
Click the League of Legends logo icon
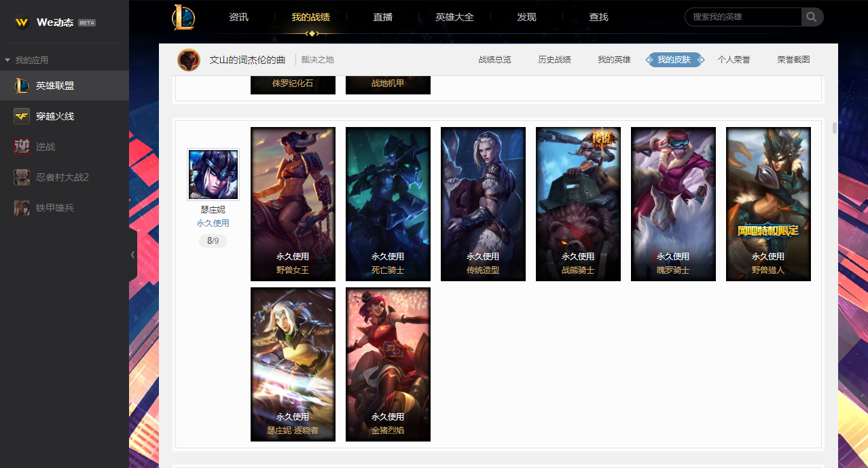[x=183, y=17]
